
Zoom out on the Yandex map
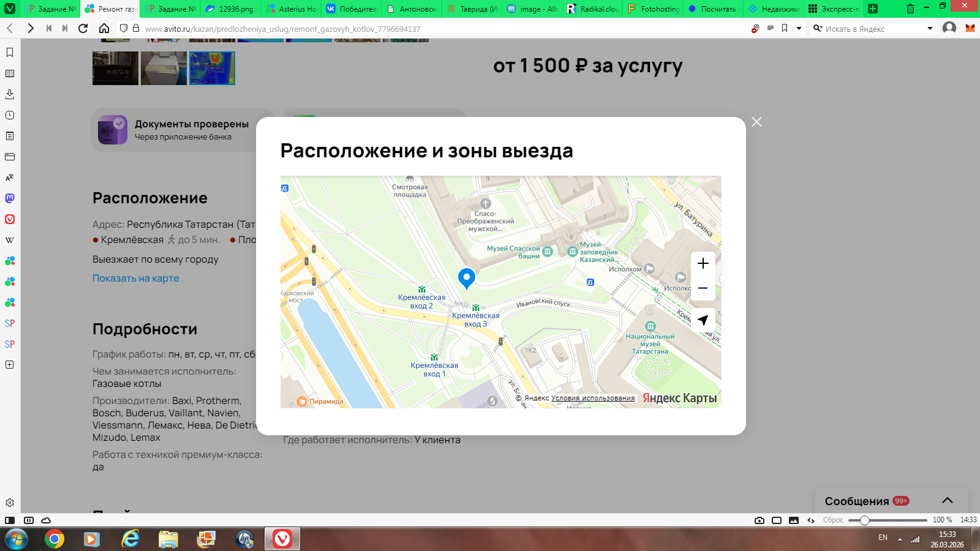point(703,288)
